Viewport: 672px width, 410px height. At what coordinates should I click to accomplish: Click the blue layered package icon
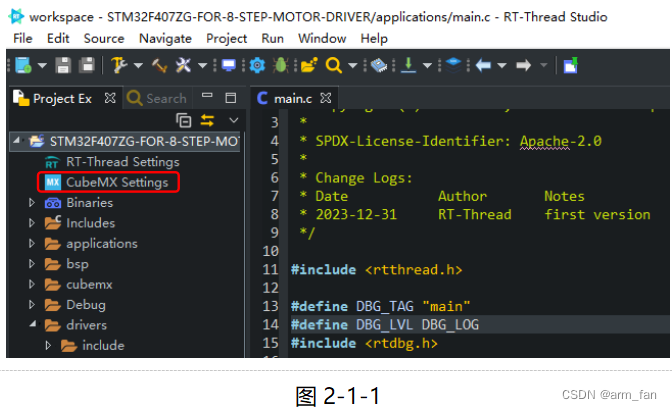click(x=453, y=65)
